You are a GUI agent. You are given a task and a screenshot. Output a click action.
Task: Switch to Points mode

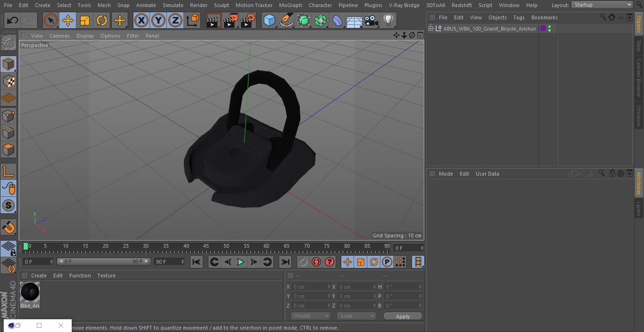point(8,116)
